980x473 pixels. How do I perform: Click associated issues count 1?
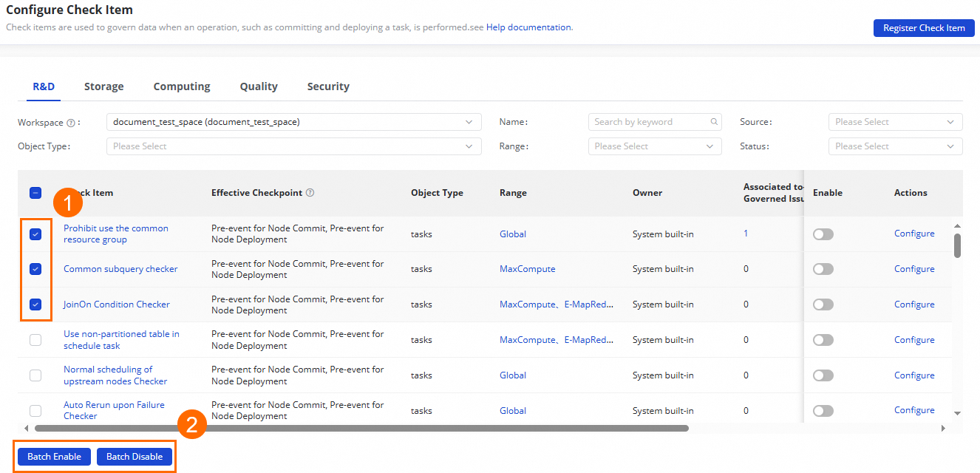tap(746, 234)
